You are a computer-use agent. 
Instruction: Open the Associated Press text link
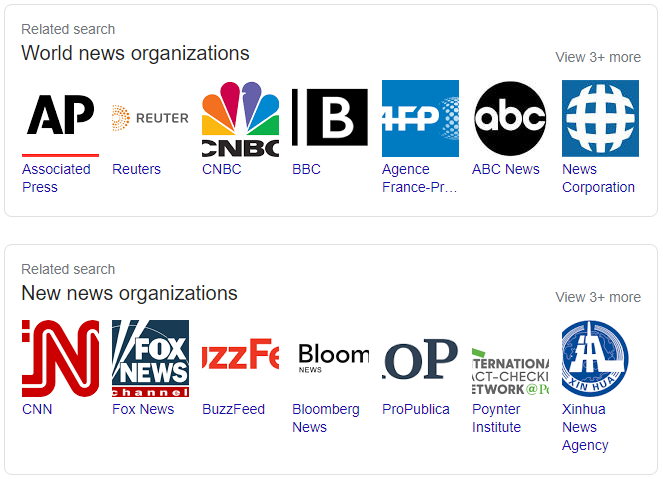(x=56, y=178)
